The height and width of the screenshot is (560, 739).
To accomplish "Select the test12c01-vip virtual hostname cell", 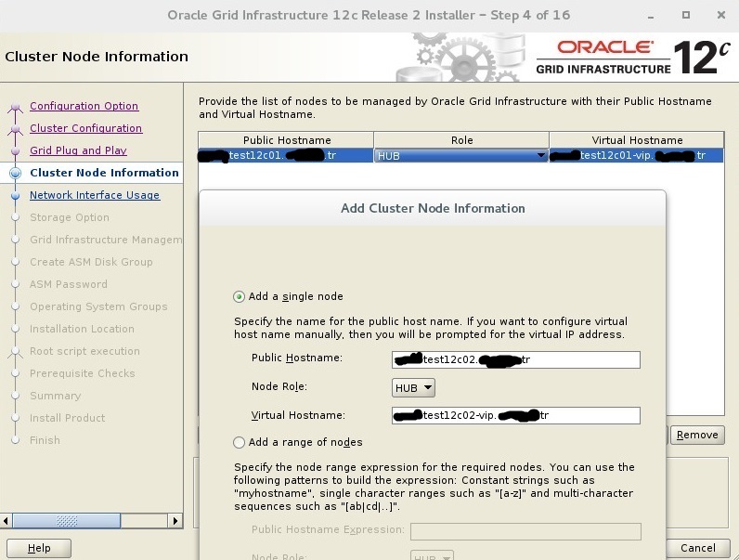I will click(x=636, y=156).
